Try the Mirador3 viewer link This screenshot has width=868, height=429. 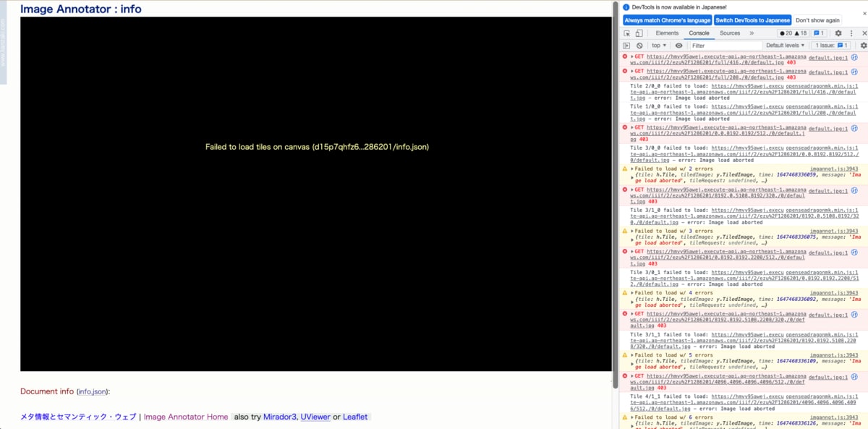pyautogui.click(x=280, y=417)
